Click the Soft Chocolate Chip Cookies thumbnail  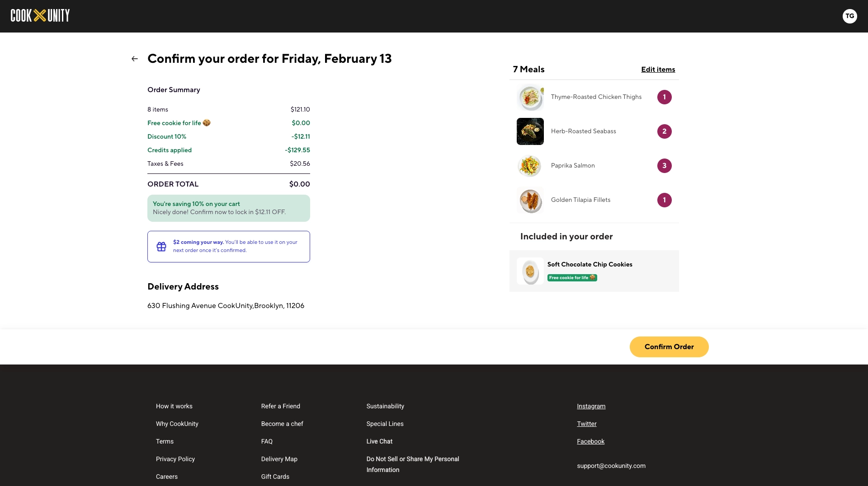[x=530, y=271]
